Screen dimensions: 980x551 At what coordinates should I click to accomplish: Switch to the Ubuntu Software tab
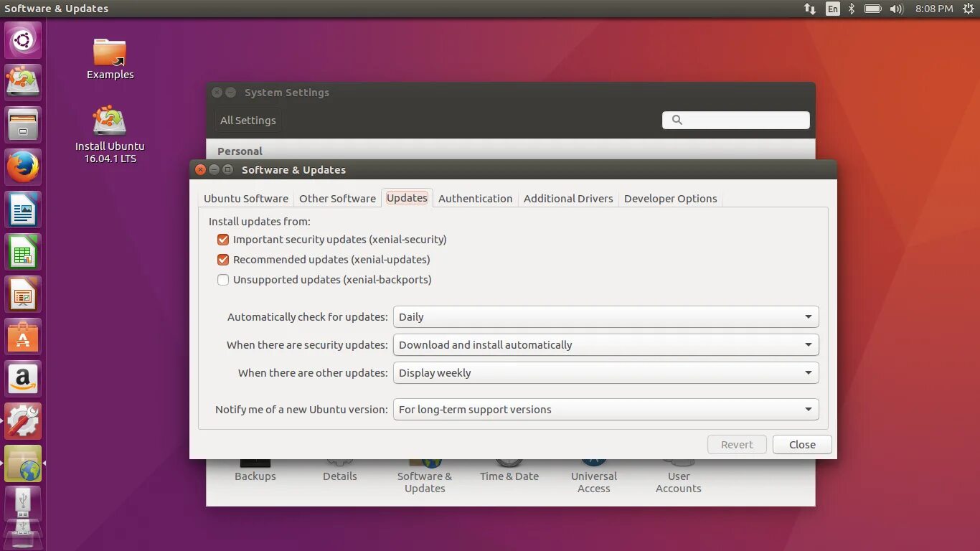246,199
